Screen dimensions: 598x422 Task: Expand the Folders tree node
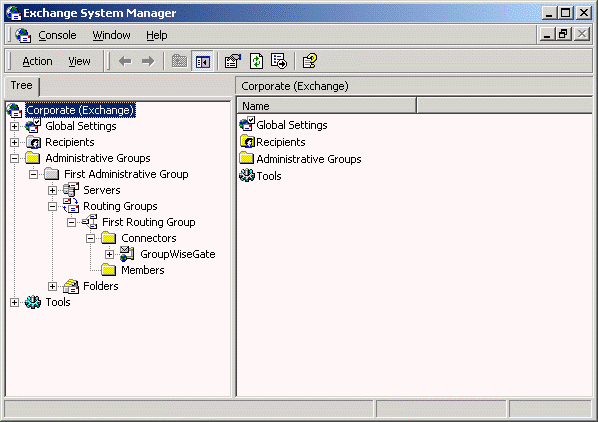click(53, 286)
